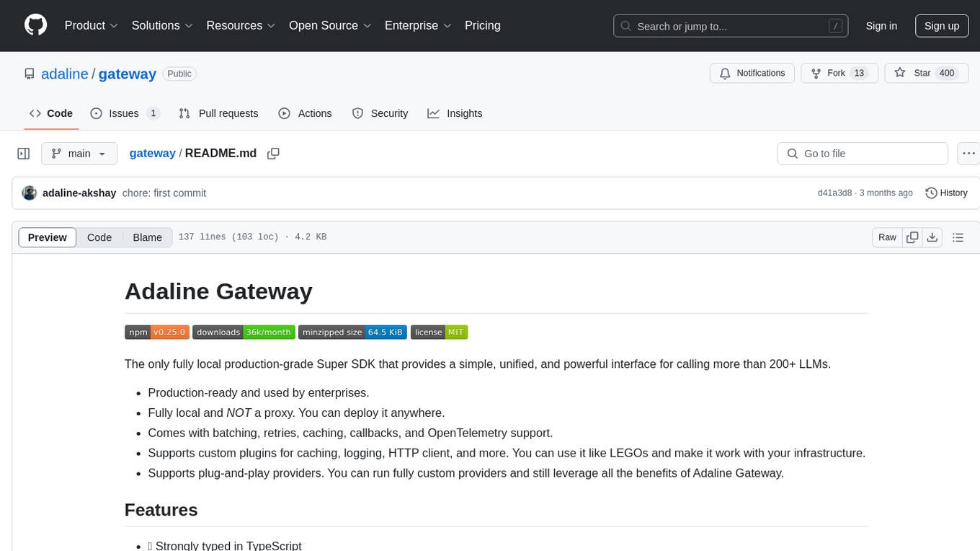Click the repository icon beside adaline
This screenshot has width=980, height=551.
pyautogui.click(x=29, y=74)
